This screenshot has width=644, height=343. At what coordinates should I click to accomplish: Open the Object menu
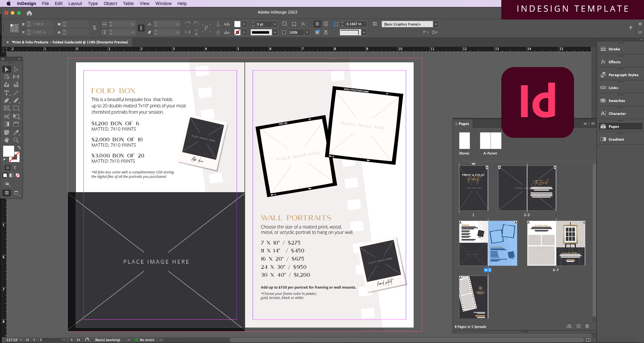point(110,3)
